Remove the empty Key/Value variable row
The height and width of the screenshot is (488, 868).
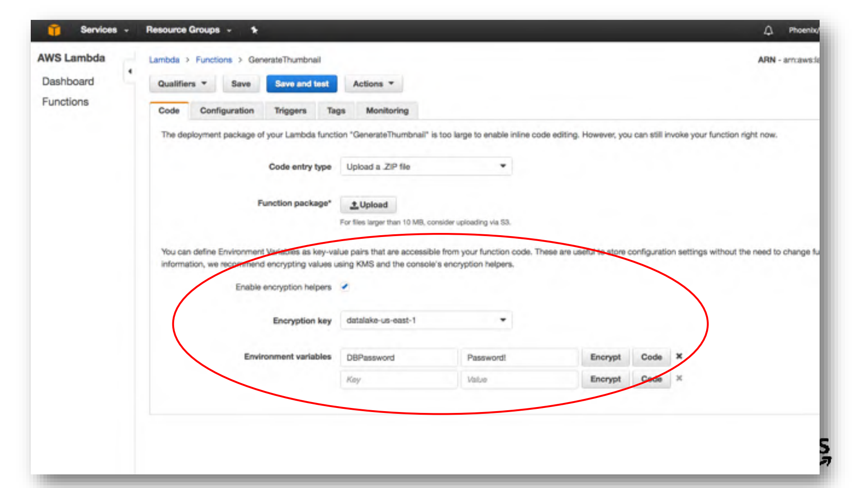point(679,379)
